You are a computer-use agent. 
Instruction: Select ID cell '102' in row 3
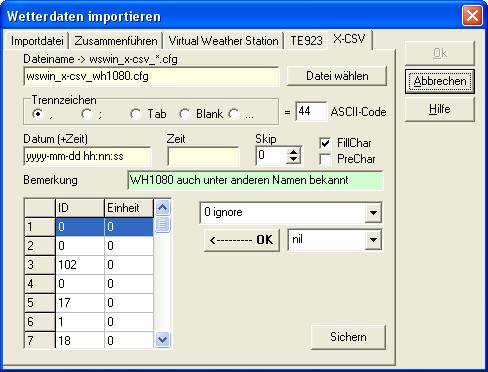pyautogui.click(x=80, y=265)
